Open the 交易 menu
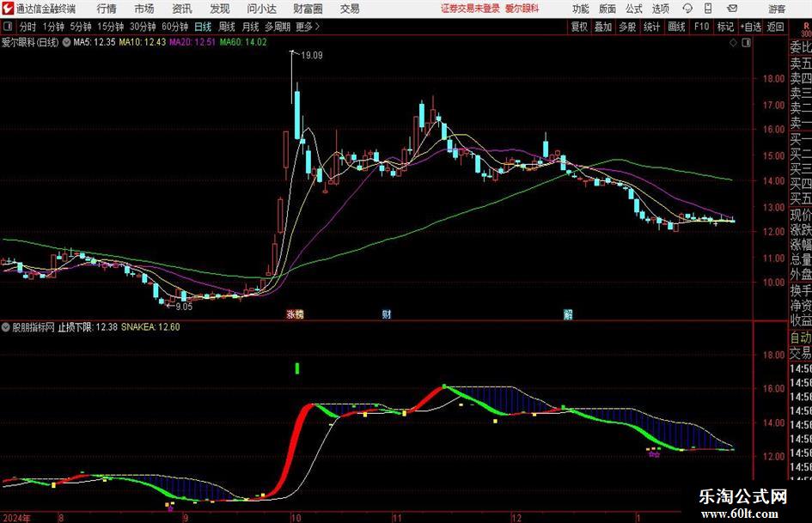 coord(350,9)
